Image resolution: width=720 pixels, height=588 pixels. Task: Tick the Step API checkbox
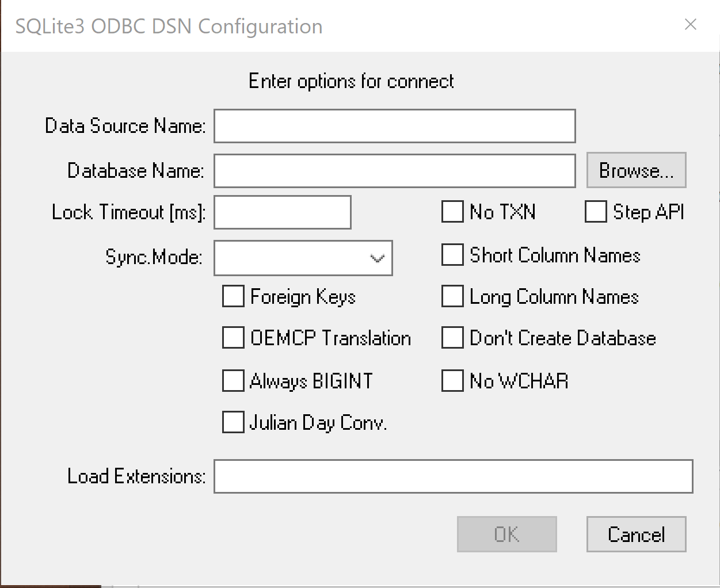[596, 212]
